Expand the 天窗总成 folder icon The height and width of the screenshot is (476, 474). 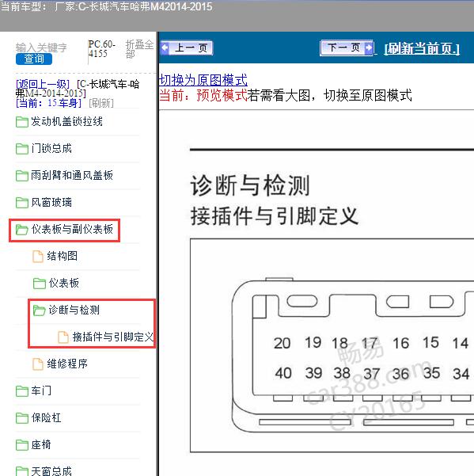point(22,471)
